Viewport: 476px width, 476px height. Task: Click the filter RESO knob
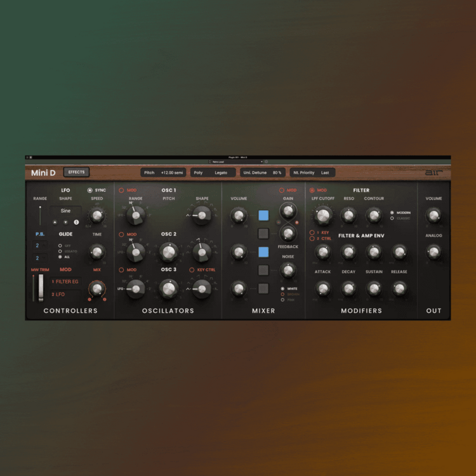click(x=348, y=216)
